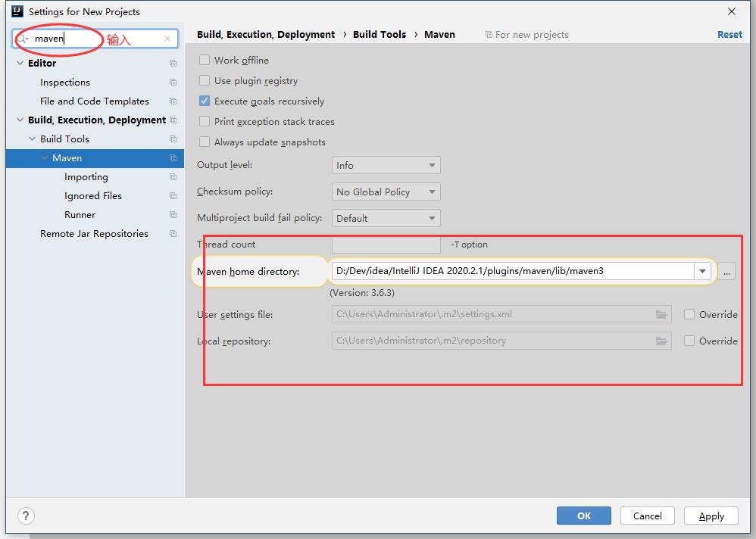Screen dimensions: 756x539
Task: Click the Maven home directory path field
Action: [x=513, y=271]
